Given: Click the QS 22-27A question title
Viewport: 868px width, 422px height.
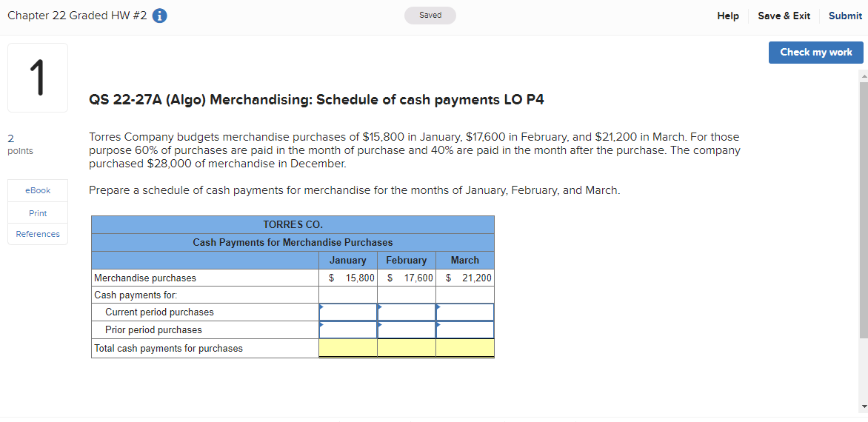Looking at the screenshot, I should (316, 100).
